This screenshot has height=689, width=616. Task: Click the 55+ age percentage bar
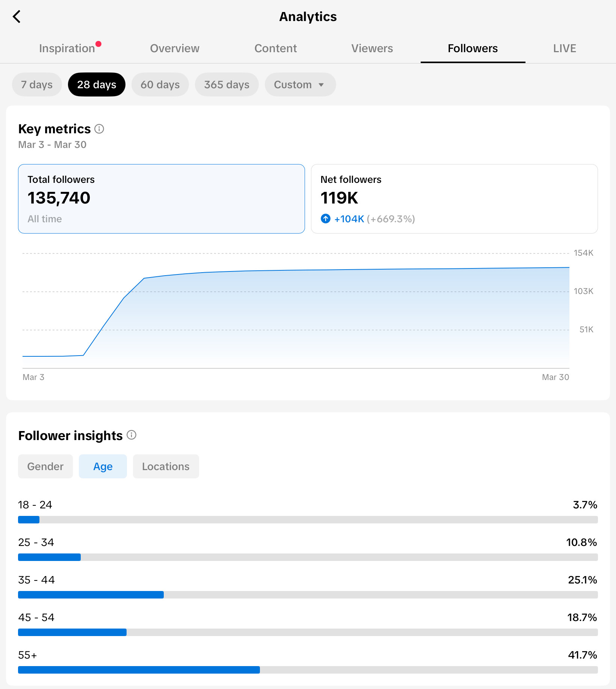(x=308, y=670)
